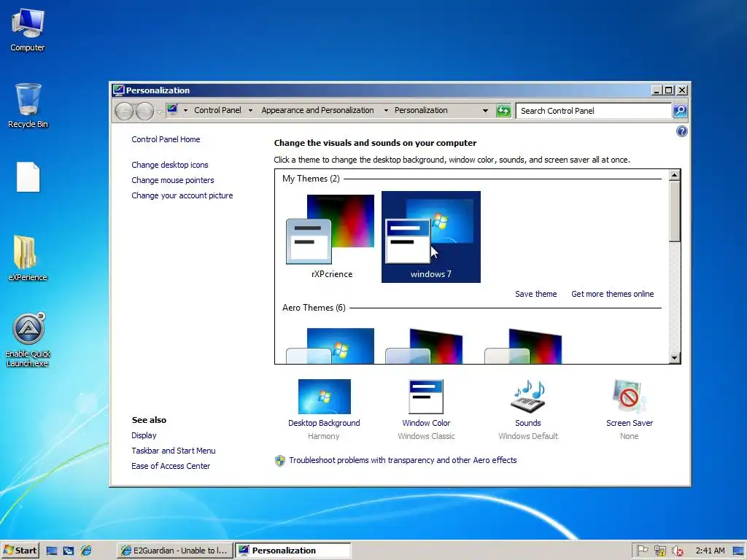
Task: Click the Control Panel icon in address bar
Action: click(172, 109)
